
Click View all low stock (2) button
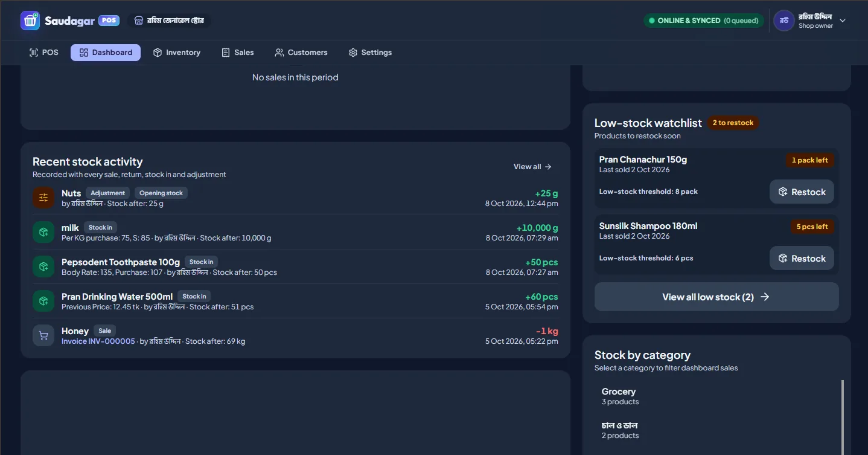(x=716, y=297)
